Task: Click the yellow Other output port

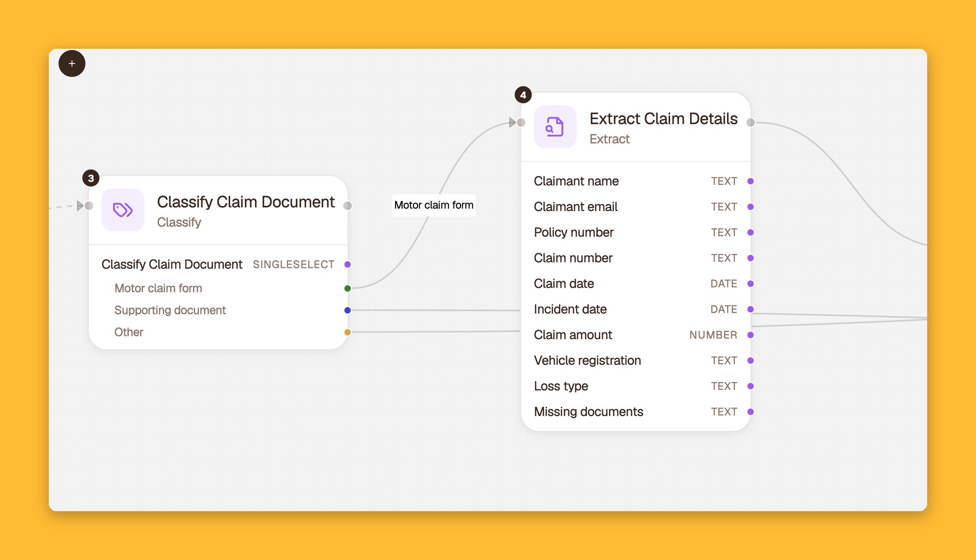Action: (348, 332)
